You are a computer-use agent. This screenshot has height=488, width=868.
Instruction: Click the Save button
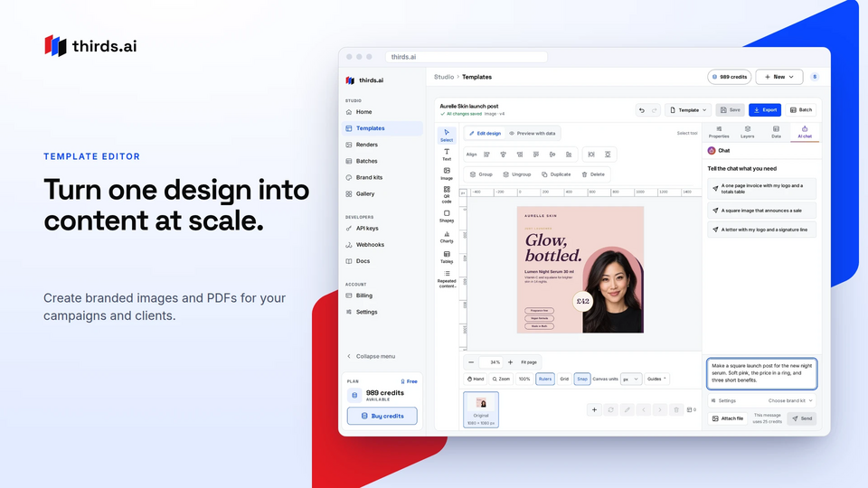pos(731,110)
